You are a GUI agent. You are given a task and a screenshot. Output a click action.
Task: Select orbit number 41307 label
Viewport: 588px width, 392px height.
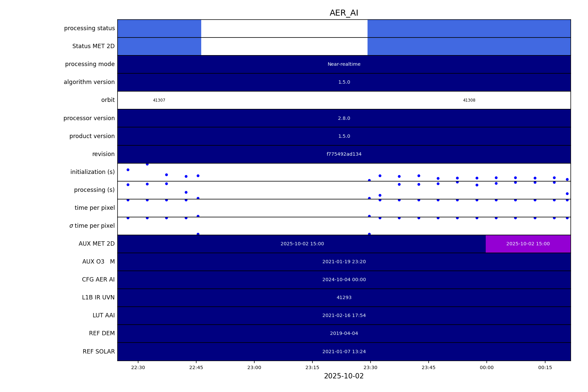159,100
